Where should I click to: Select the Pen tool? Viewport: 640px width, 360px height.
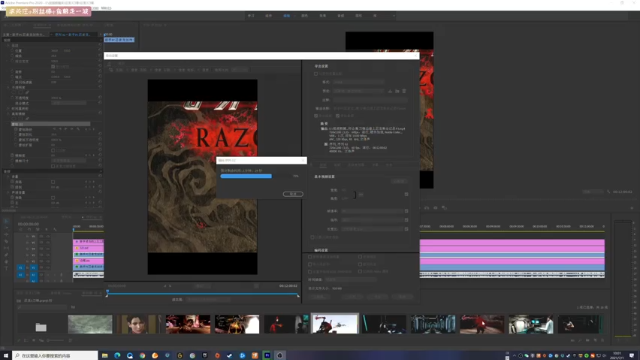(6, 255)
